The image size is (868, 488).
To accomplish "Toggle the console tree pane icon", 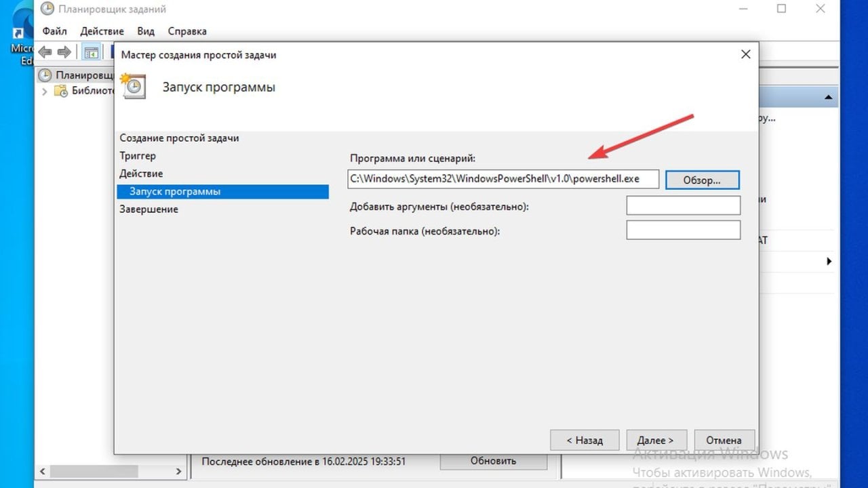I will pyautogui.click(x=91, y=52).
